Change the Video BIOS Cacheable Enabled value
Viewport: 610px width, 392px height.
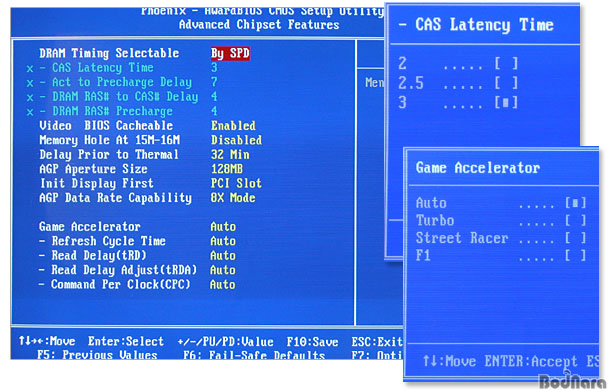pos(233,126)
